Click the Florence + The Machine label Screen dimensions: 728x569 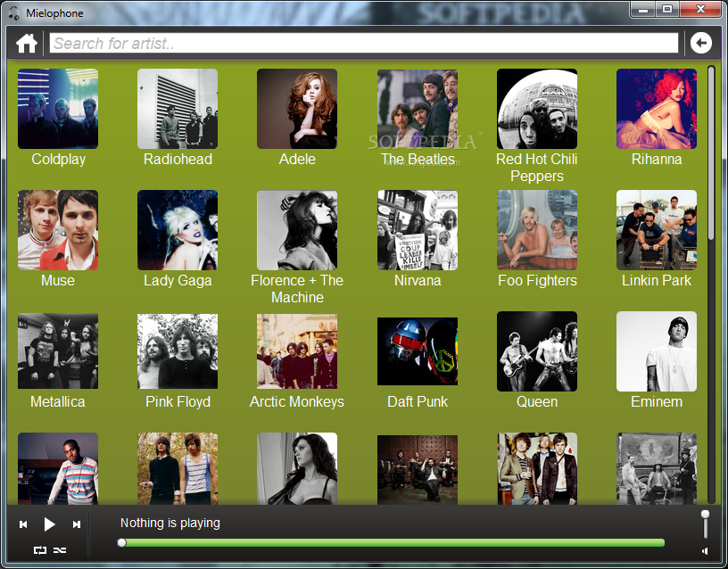[297, 289]
